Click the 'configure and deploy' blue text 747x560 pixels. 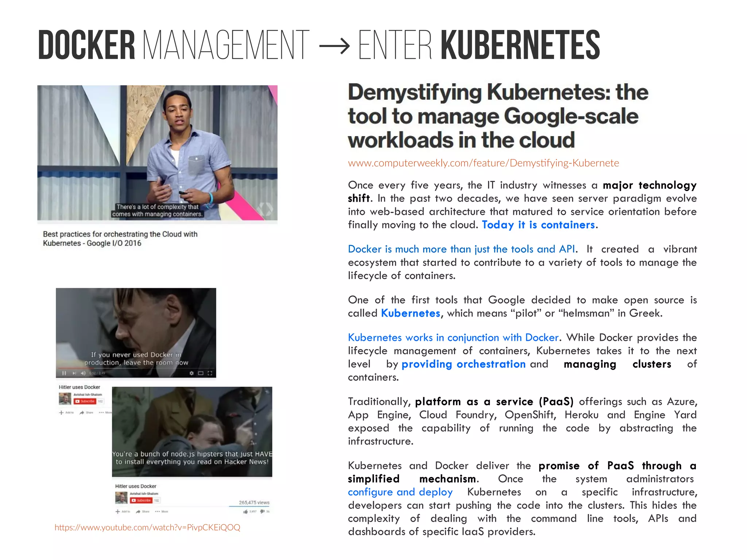pyautogui.click(x=400, y=492)
